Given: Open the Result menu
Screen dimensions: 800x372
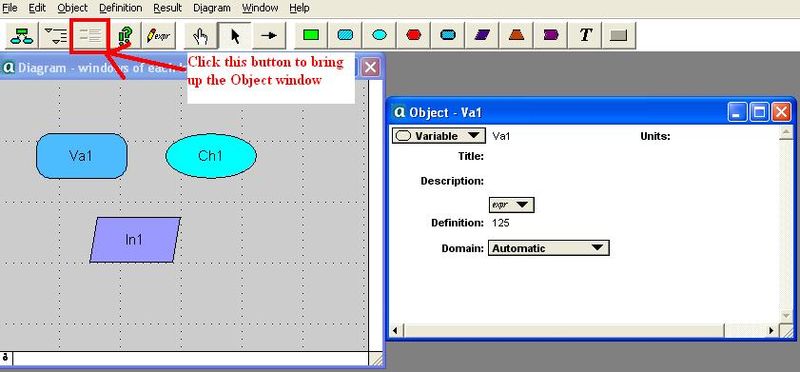Looking at the screenshot, I should click(x=167, y=8).
